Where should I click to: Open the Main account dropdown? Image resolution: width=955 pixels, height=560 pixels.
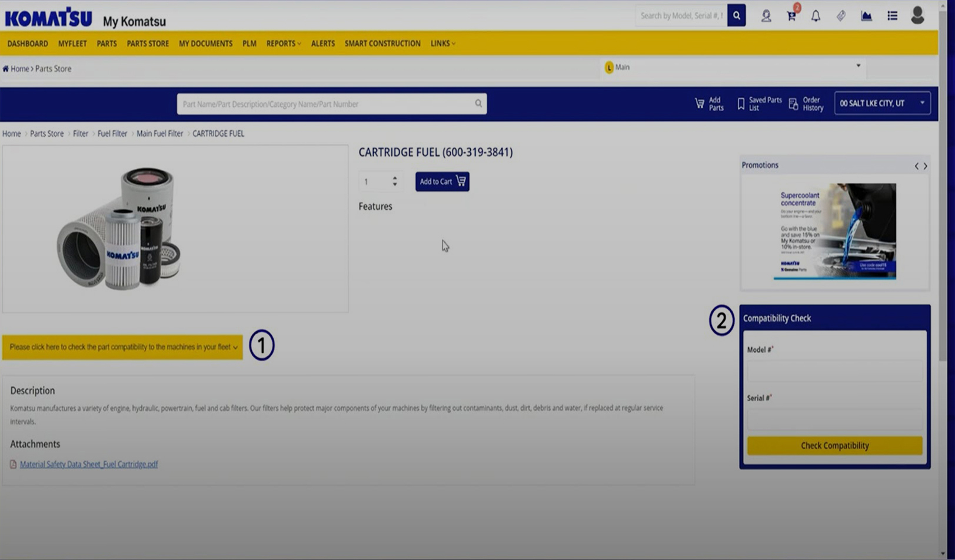[x=733, y=67]
